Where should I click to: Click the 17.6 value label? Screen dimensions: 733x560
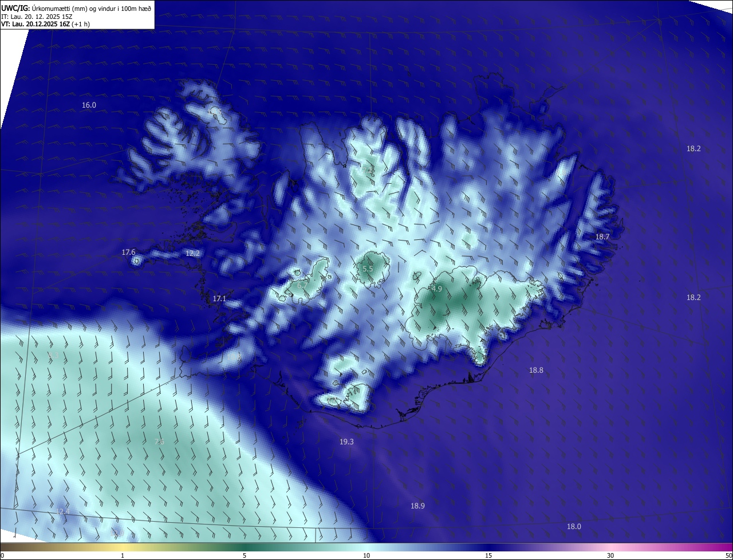click(128, 253)
